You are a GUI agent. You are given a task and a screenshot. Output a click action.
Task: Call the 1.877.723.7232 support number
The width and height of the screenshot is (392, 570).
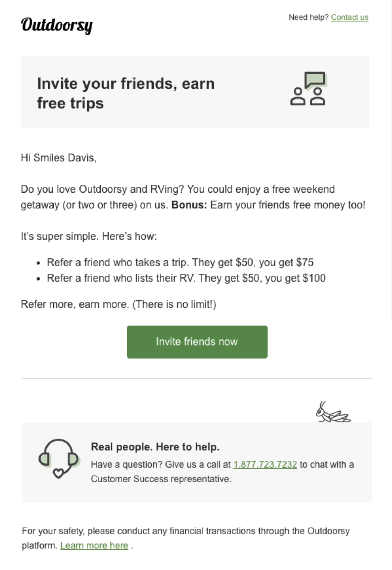265,465
